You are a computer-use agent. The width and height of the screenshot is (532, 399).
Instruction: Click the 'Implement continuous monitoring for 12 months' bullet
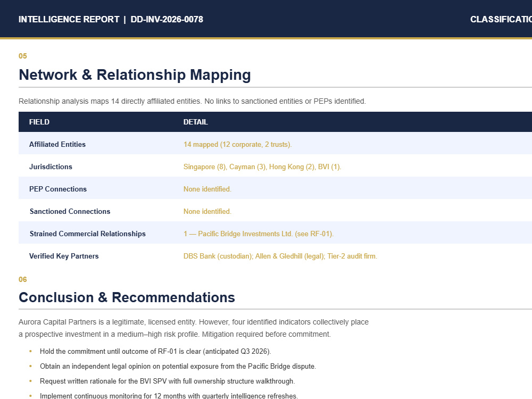coord(169,396)
